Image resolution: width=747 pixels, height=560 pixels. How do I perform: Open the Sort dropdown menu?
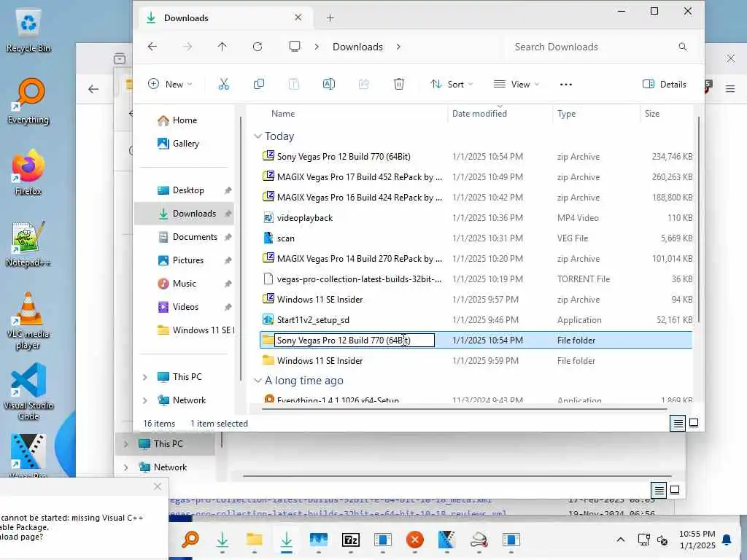tap(452, 85)
